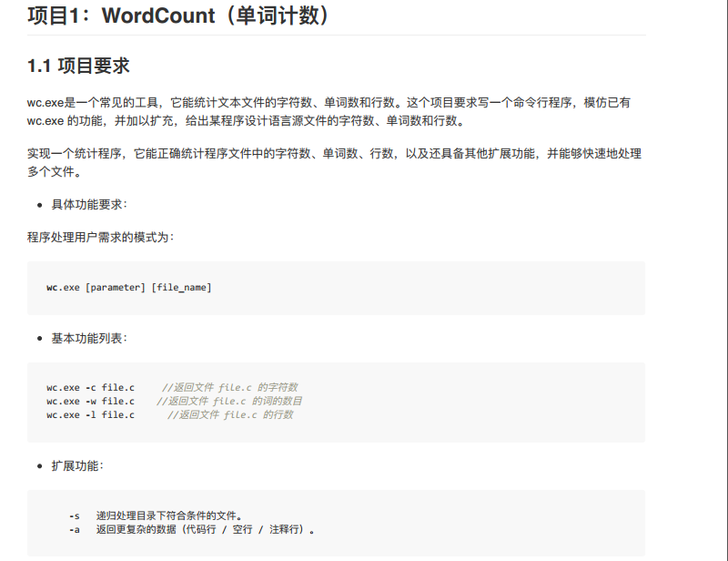Click the bullet item '基本功能列表:'
Screen dimensions: 728x561
pyautogui.click(x=89, y=339)
